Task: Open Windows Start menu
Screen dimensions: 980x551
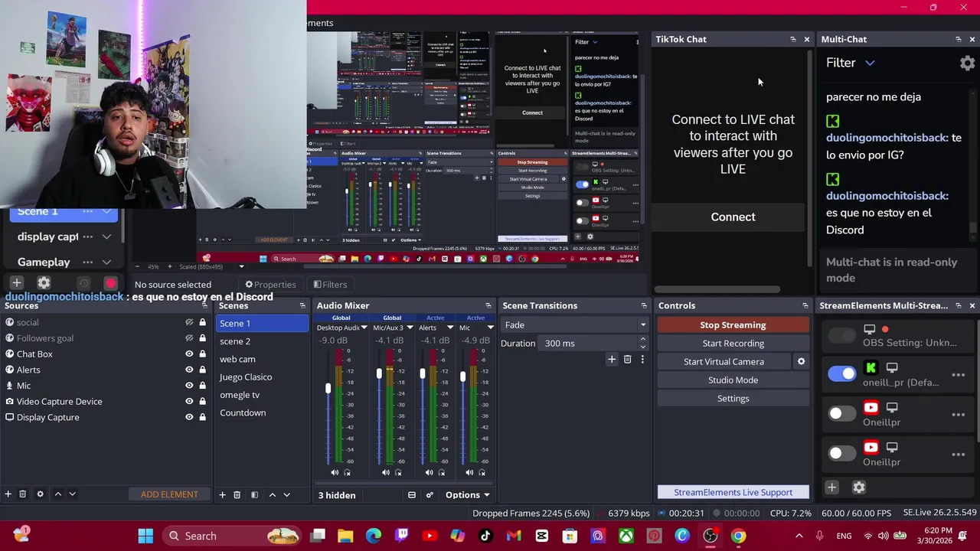Action: [145, 536]
